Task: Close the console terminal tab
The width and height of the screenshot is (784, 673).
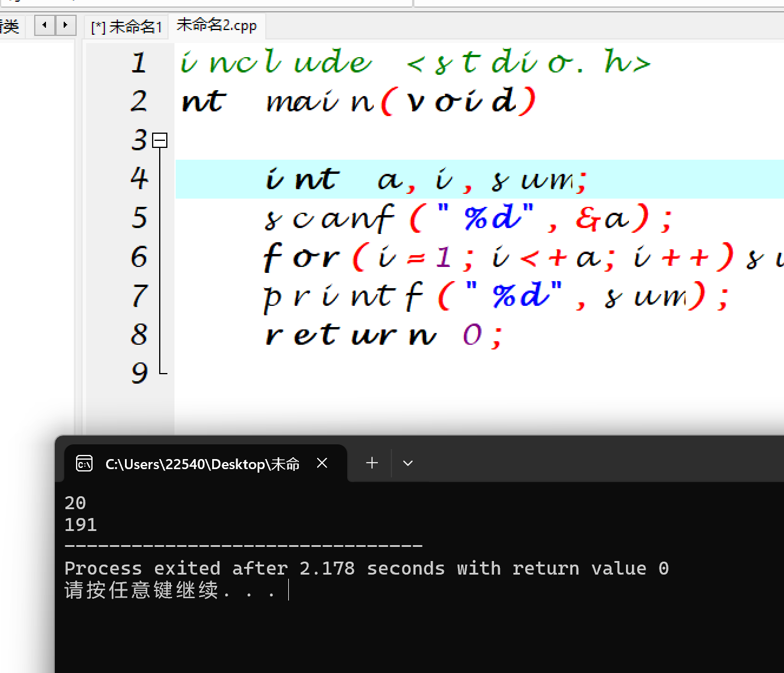Action: (x=322, y=463)
